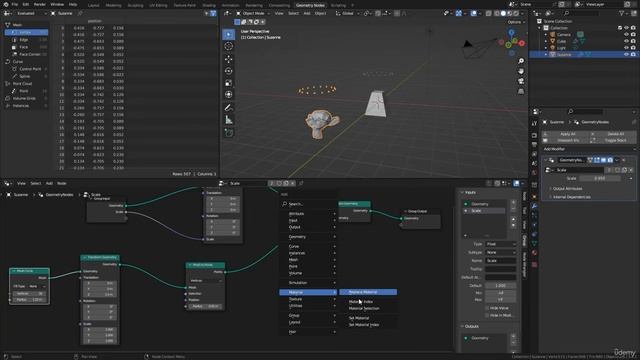Switch to Geometry Nodes workspace tab
The height and width of the screenshot is (360, 640).
pyautogui.click(x=310, y=5)
